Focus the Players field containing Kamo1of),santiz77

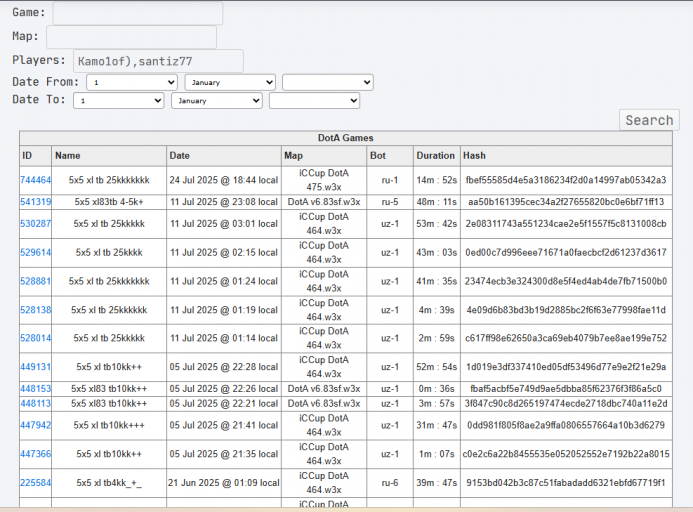point(158,61)
